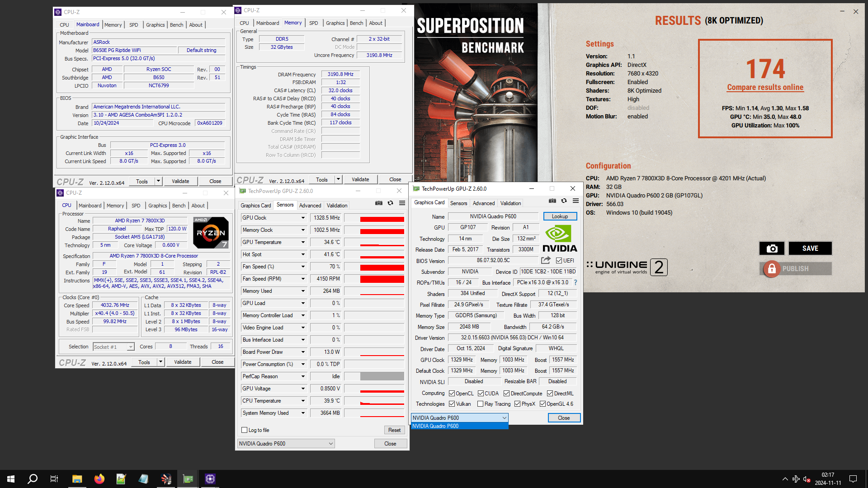Toggle the Vulkan checkbox
Viewport: 868px width, 488px height.
(x=452, y=404)
